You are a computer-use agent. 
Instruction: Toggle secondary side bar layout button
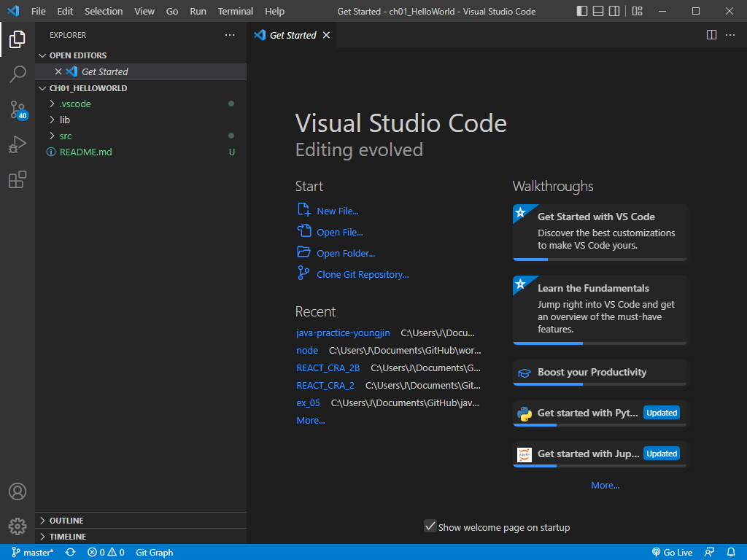(614, 11)
